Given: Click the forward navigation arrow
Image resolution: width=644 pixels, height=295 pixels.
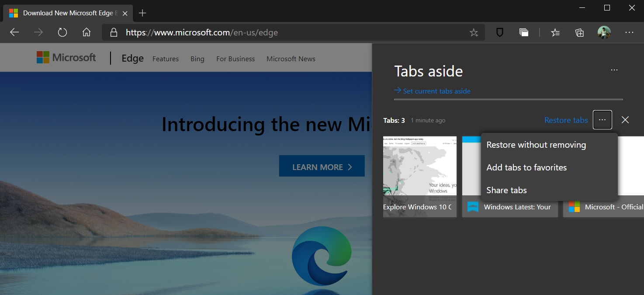Looking at the screenshot, I should click(x=38, y=32).
